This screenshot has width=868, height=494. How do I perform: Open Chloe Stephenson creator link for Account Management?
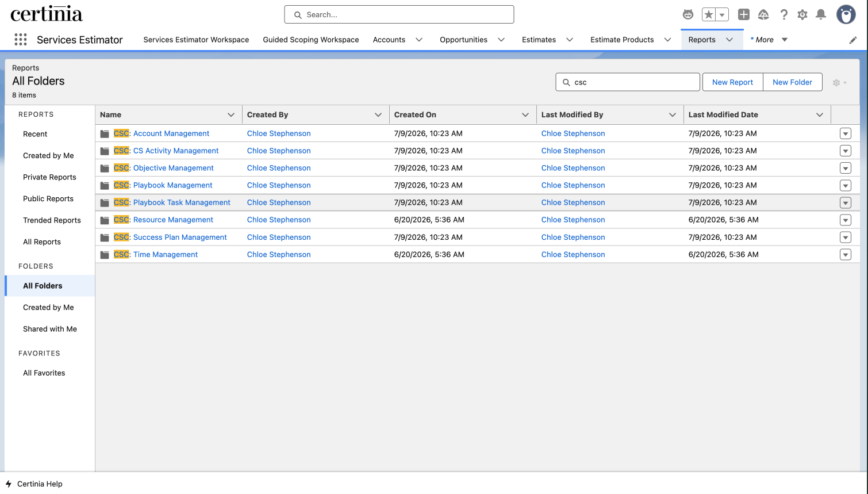point(279,133)
